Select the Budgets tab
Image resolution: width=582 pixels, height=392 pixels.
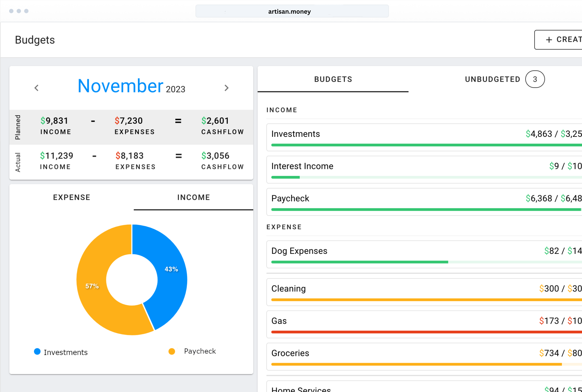pyautogui.click(x=333, y=79)
